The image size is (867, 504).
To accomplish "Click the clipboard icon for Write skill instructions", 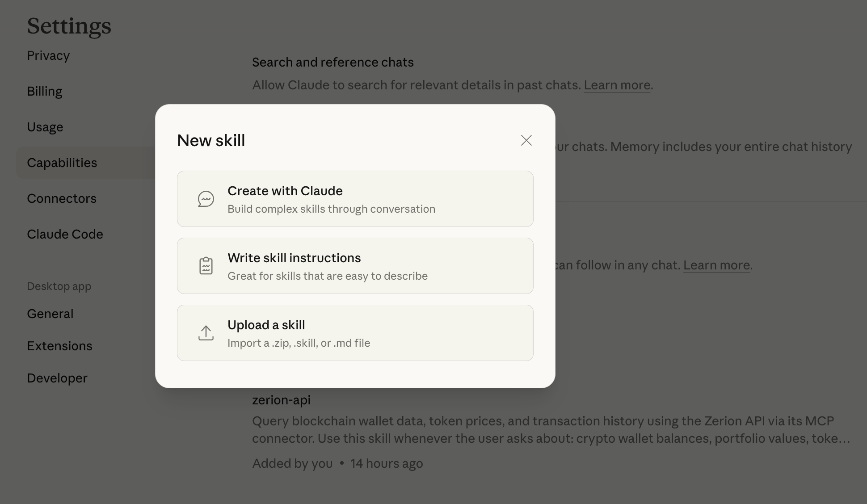I will click(x=206, y=266).
